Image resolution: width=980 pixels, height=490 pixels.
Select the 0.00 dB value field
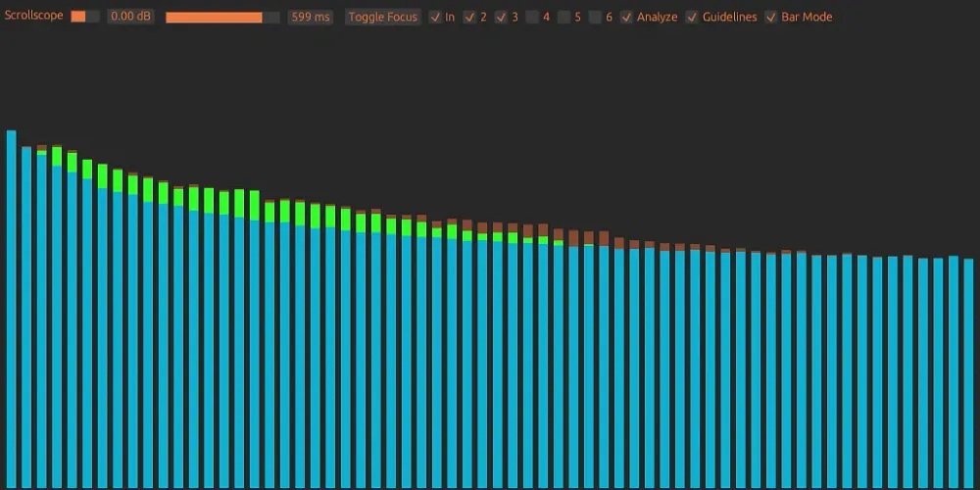pyautogui.click(x=130, y=17)
